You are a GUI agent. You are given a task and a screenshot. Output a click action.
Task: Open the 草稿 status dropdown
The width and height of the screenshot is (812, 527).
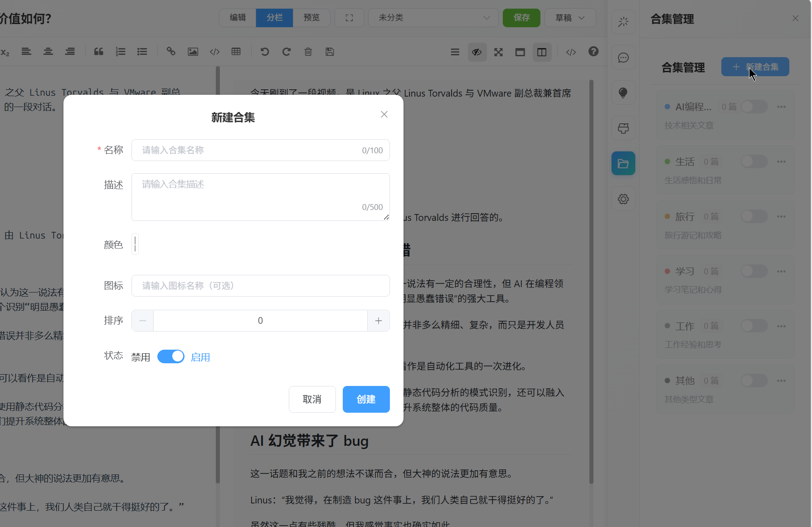coord(570,18)
